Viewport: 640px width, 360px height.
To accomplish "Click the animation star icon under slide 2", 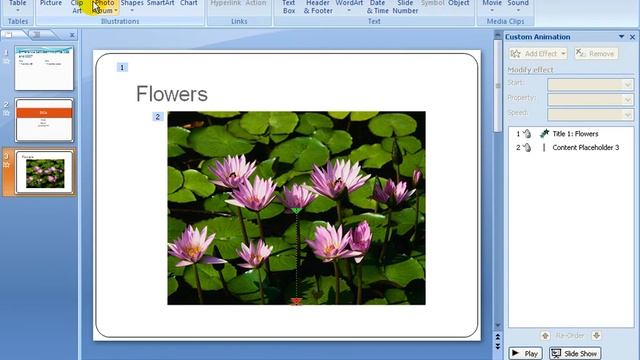I will click(6, 113).
